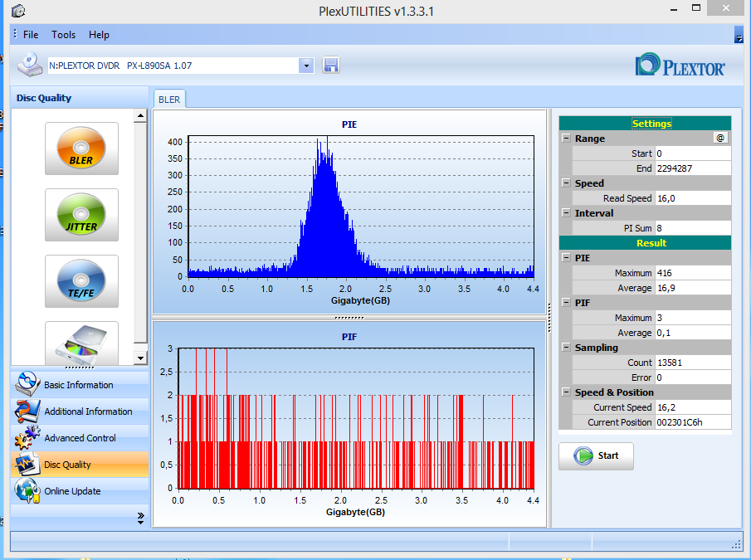751x560 pixels.
Task: Click the PlexUTILITIES app icon in title bar
Action: (x=18, y=11)
